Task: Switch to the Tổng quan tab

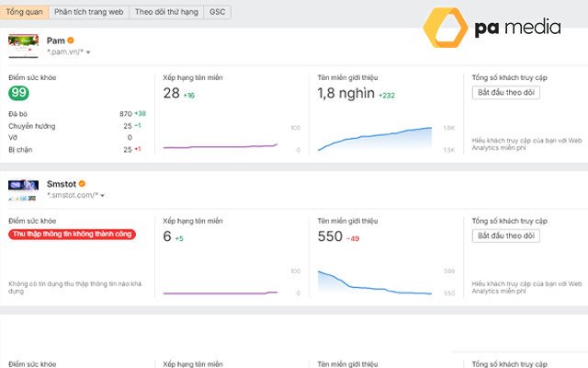Action: [x=22, y=13]
